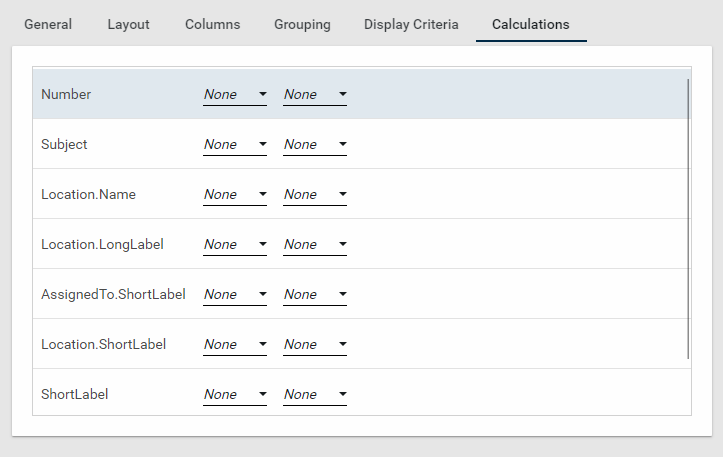The image size is (723, 457).
Task: Select the AssignedTo.ShortLabel row label
Action: (x=113, y=295)
